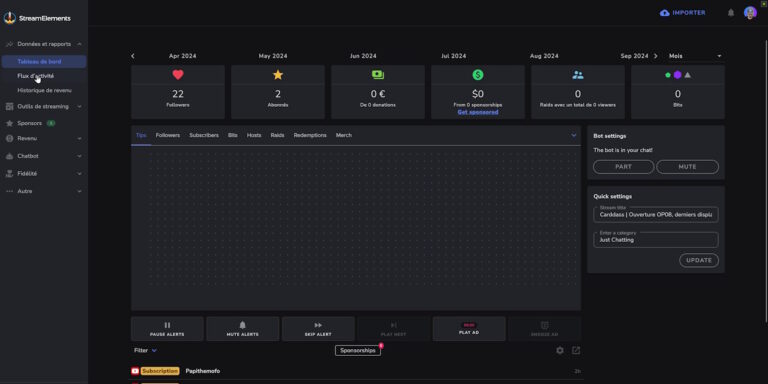
Task: Click the Revenu sidebar icon
Action: pos(9,139)
